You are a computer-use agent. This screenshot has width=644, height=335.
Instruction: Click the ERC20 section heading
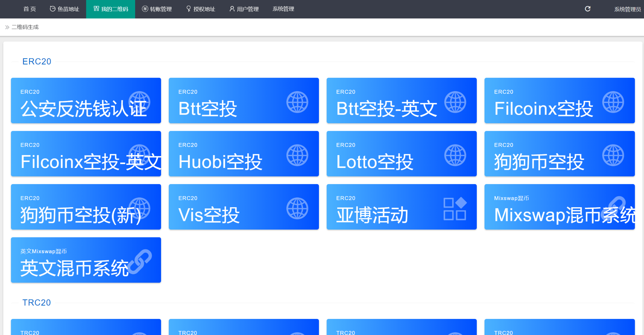point(37,61)
